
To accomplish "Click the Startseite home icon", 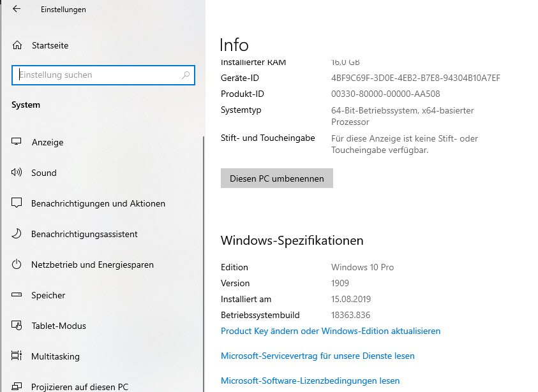I will click(17, 45).
